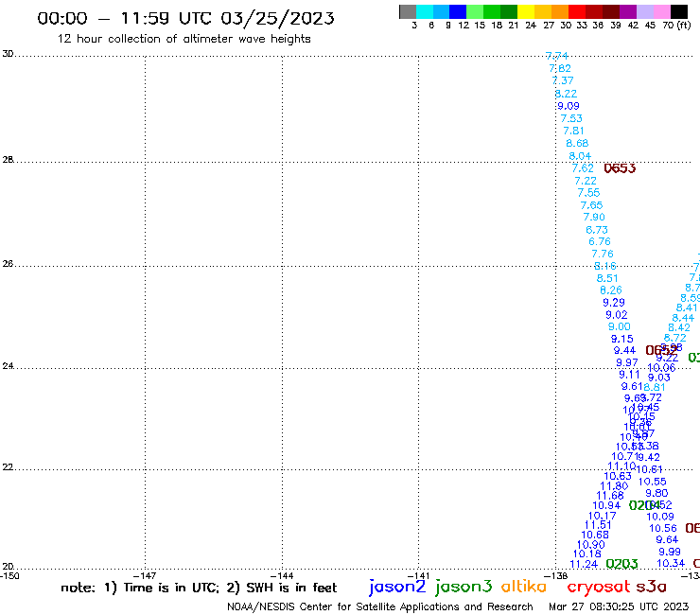Pick the yellow swatch in the wave height scale
700x615 pixels.
click(526, 11)
